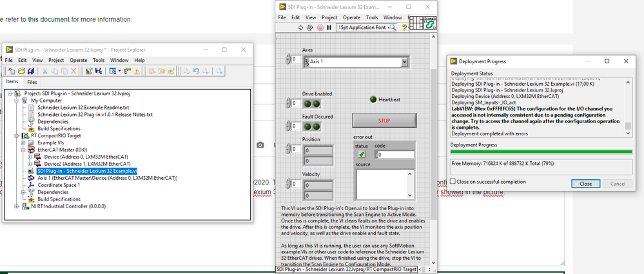Viewport: 644px width, 274px height.
Task: Select SDI Plug-in - Schneider Lexium 32 Example.vi
Action: (x=87, y=171)
